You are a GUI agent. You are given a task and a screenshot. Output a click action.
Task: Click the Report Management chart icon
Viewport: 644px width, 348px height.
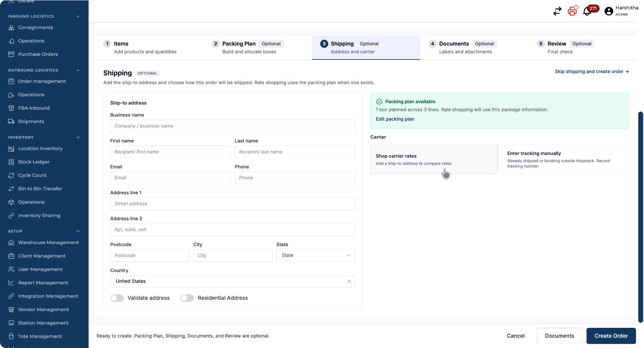click(x=11, y=283)
